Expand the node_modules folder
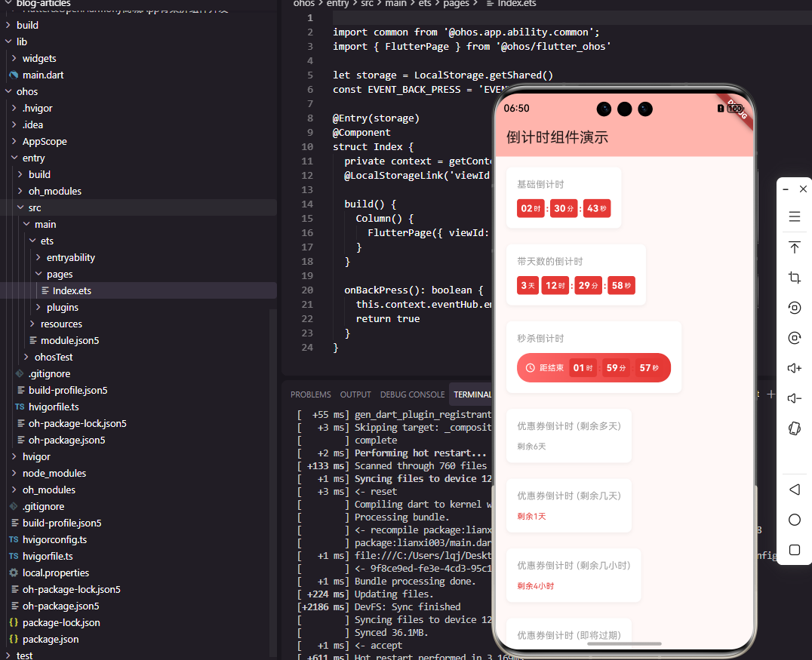 point(14,473)
